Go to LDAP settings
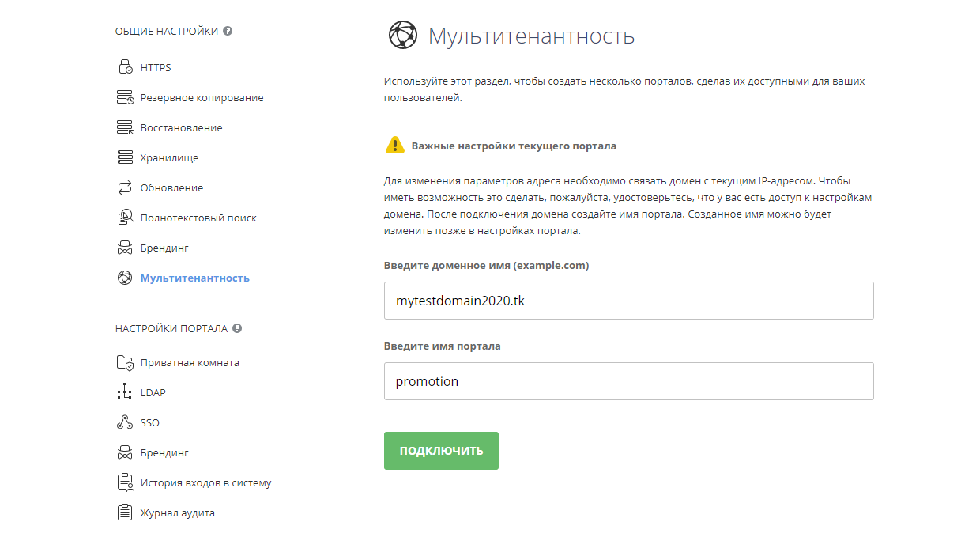This screenshot has height=560, width=980. click(153, 392)
